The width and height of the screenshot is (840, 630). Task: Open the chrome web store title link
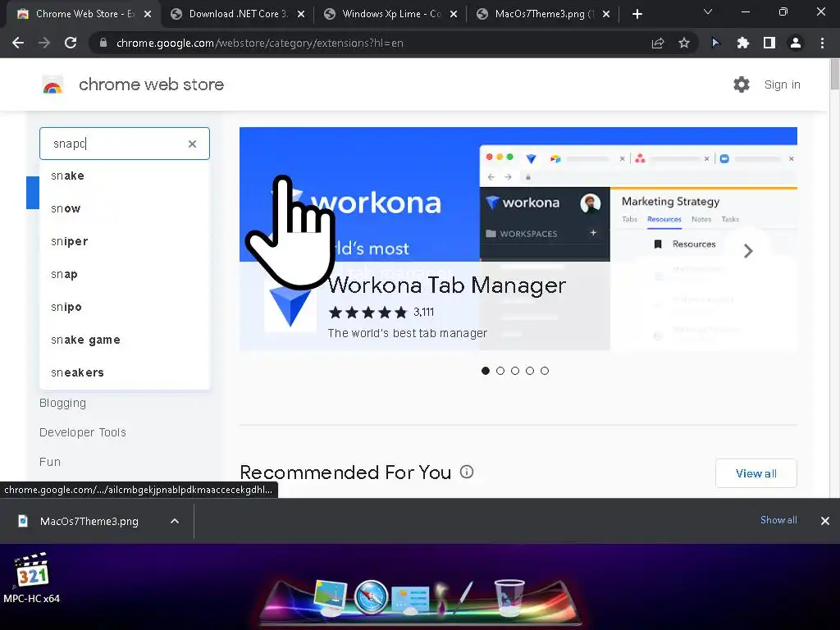tap(151, 84)
